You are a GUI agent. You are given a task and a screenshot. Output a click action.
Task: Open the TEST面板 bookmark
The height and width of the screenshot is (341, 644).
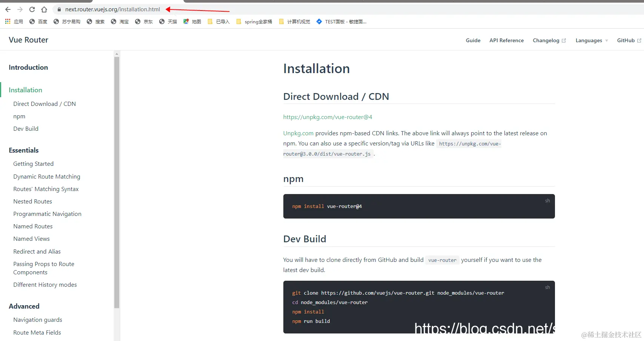pos(341,21)
